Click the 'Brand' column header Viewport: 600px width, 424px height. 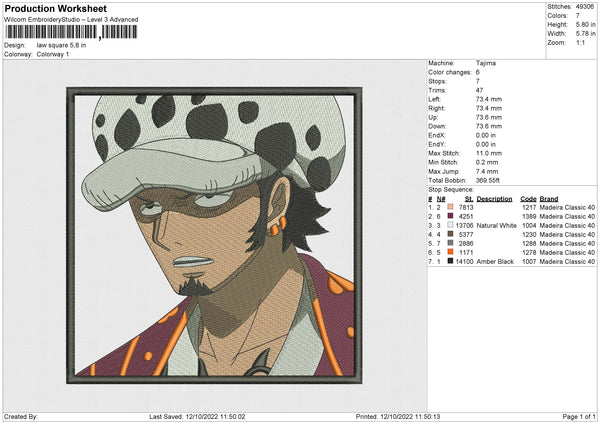coord(549,199)
